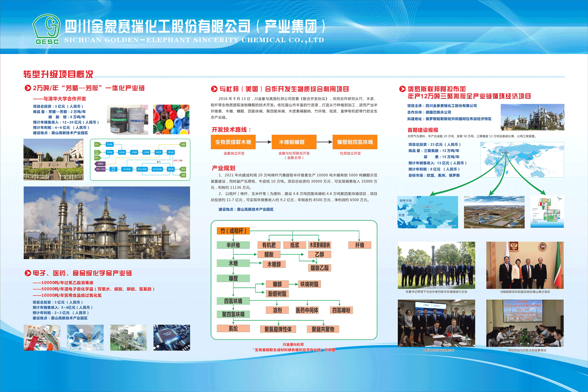Click the 氨纶 flowchart node

[x=233, y=328]
